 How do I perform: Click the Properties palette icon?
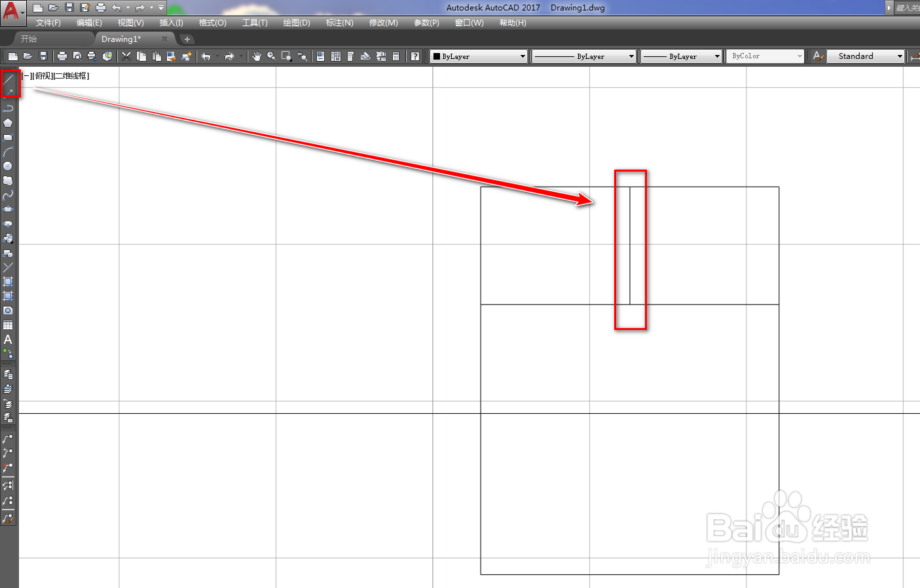coord(321,56)
